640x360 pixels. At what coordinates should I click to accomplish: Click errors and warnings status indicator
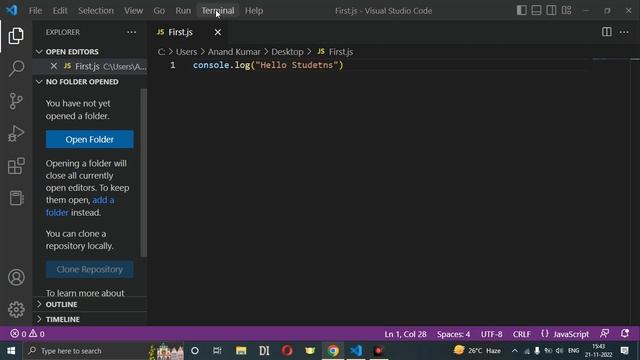tap(27, 334)
